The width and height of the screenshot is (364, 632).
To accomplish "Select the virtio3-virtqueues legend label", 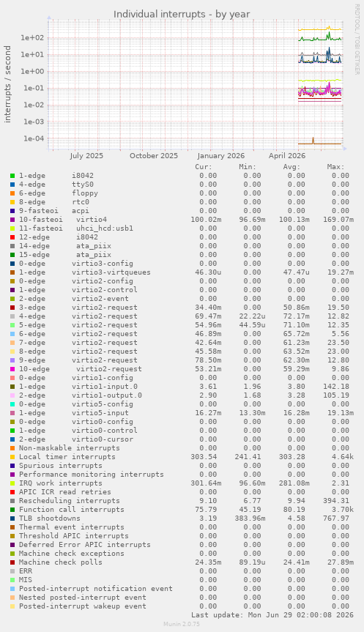I will coord(111,272).
